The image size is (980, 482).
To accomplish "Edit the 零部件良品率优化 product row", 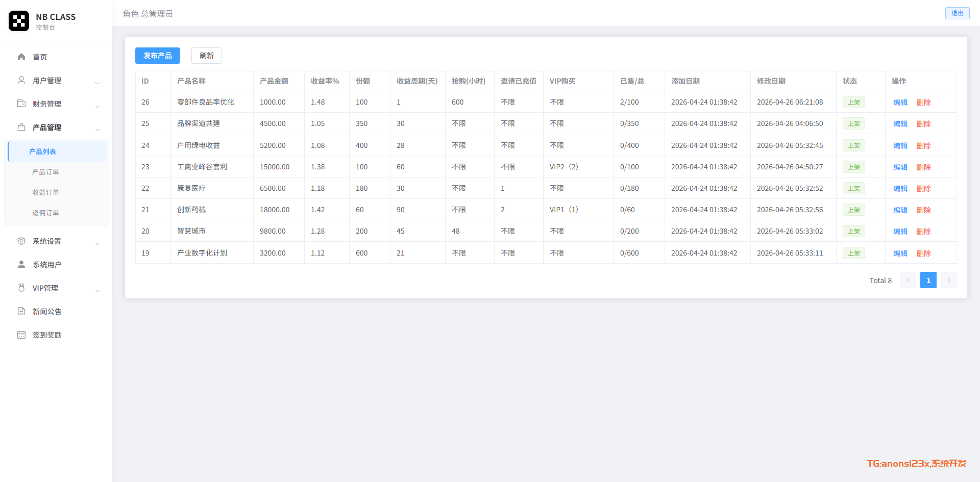I will pos(900,102).
